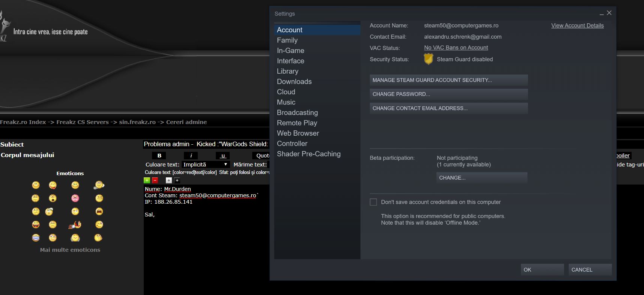The image size is (644, 295).
Task: Insert the surprised open-mouth emoticon
Action: (x=53, y=198)
